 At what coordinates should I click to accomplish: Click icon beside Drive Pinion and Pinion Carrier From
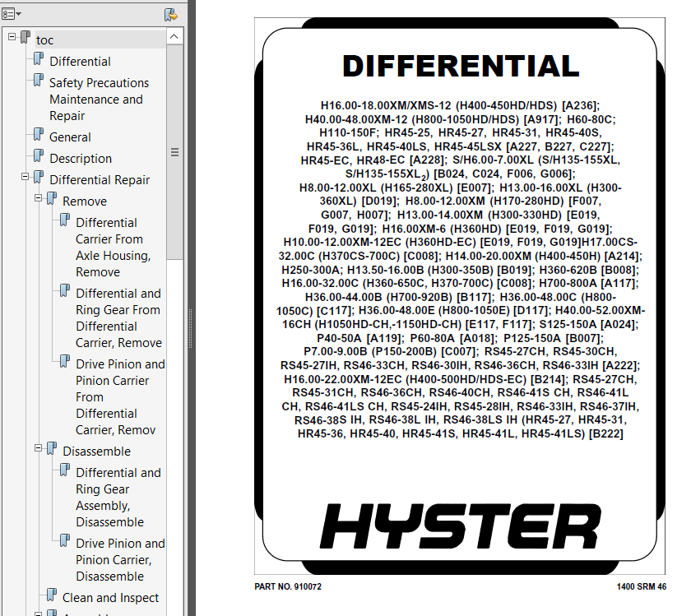65,361
